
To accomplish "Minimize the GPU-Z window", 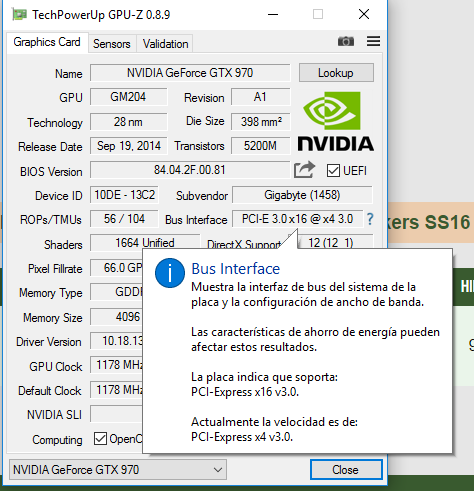I will click(x=273, y=15).
